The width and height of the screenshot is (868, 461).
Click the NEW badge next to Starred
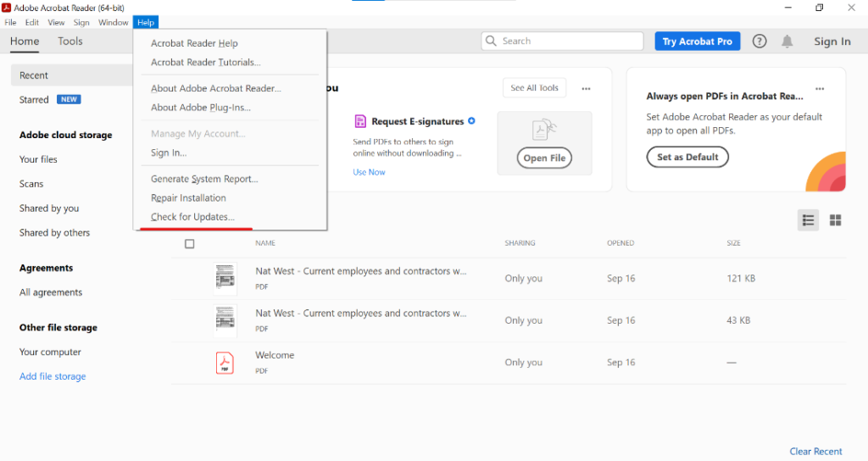pyautogui.click(x=70, y=100)
